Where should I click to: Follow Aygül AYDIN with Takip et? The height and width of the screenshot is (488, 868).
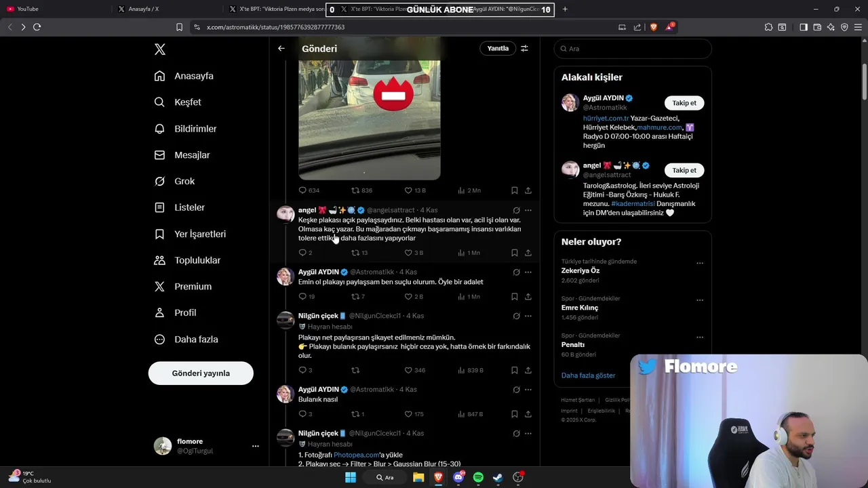point(684,103)
